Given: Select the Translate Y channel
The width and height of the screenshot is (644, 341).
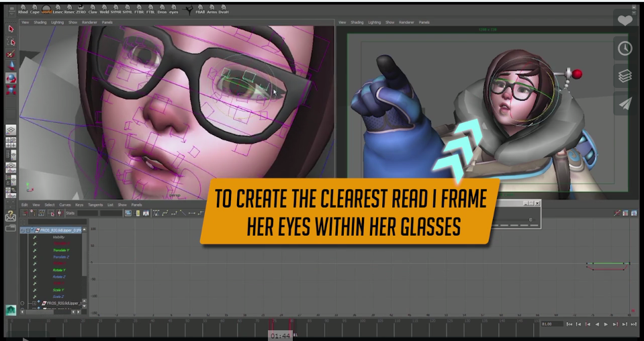Looking at the screenshot, I should pos(61,250).
